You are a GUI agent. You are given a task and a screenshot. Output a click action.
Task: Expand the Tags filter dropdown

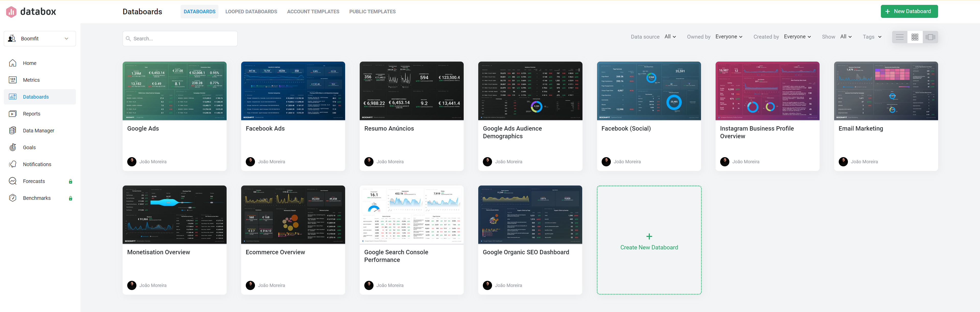tap(872, 37)
